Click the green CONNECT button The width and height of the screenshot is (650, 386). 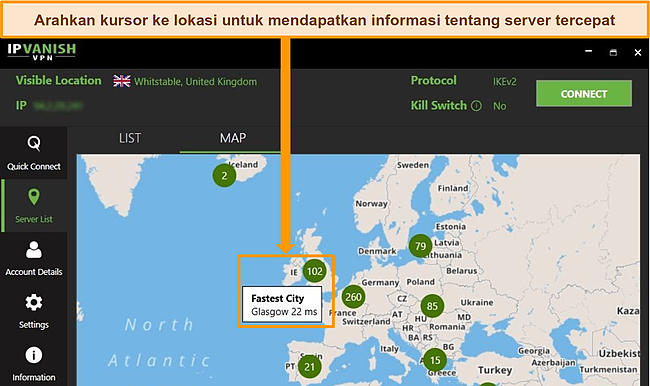584,94
